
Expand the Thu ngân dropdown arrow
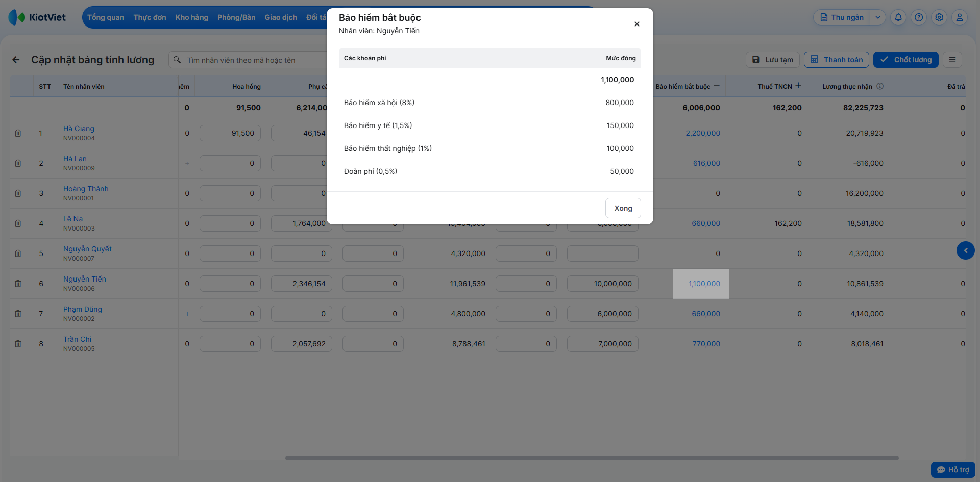pyautogui.click(x=878, y=17)
